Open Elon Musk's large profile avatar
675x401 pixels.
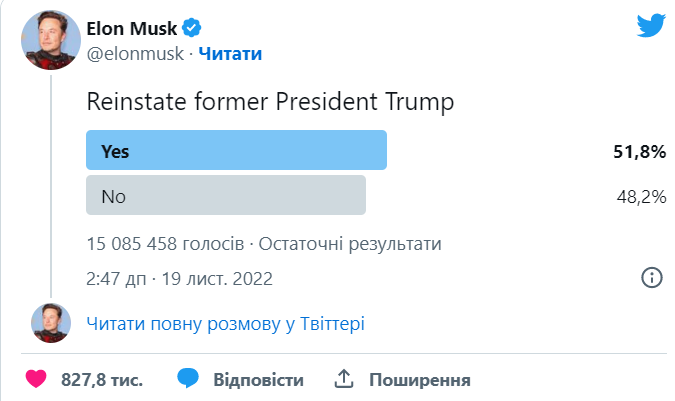pyautogui.click(x=49, y=39)
